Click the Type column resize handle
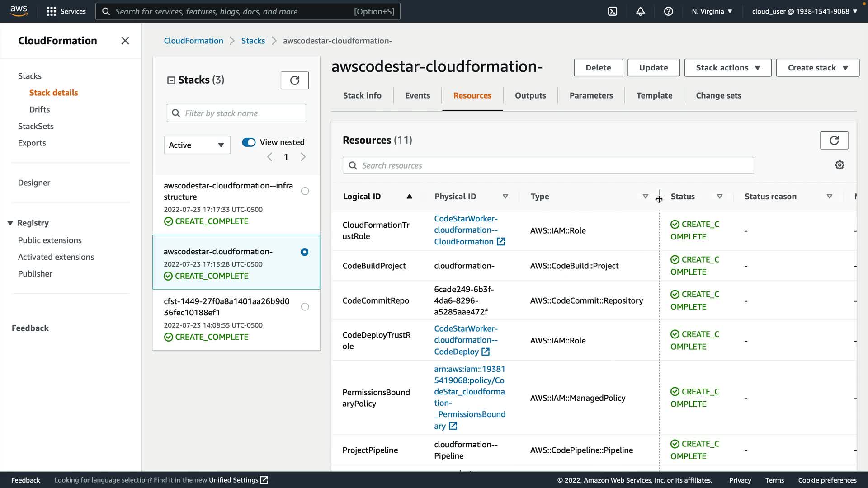Viewport: 868px width, 488px height. tap(659, 197)
